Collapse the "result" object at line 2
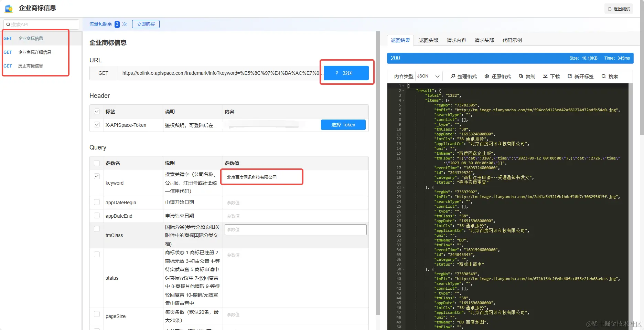This screenshot has width=644, height=330. click(x=403, y=91)
